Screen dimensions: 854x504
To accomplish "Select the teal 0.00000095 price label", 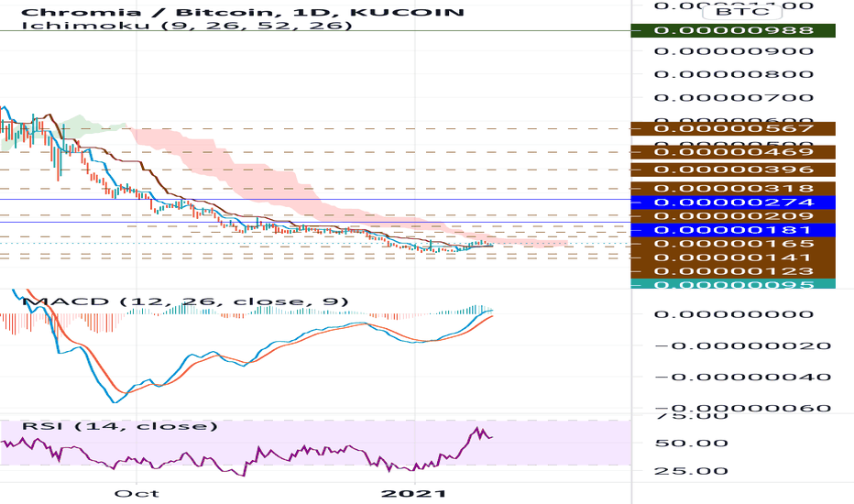I will (x=733, y=284).
